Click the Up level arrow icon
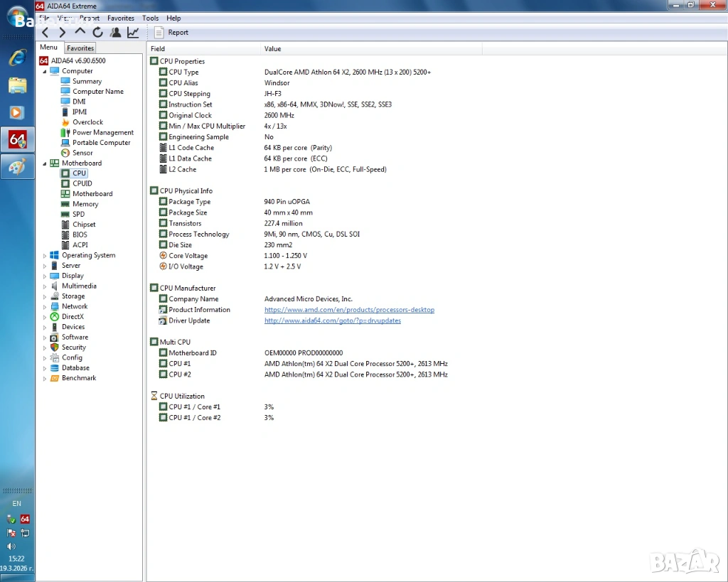This screenshot has width=728, height=582. (80, 32)
